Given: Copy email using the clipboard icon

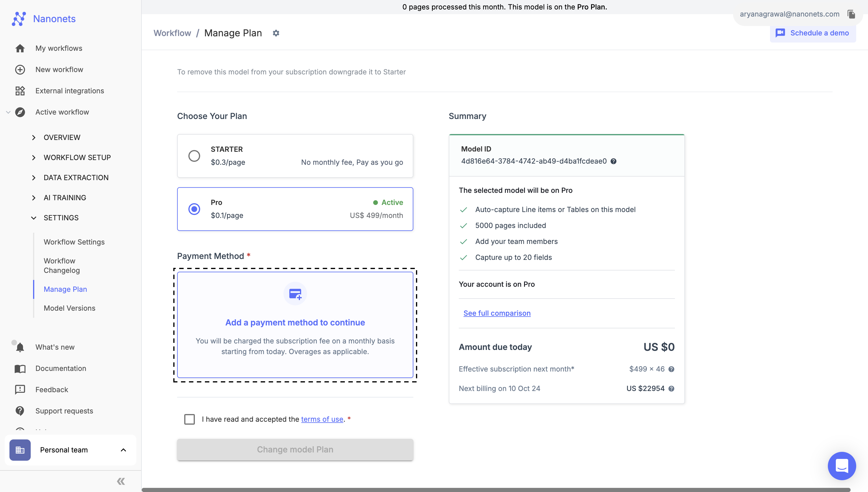Looking at the screenshot, I should pyautogui.click(x=851, y=14).
